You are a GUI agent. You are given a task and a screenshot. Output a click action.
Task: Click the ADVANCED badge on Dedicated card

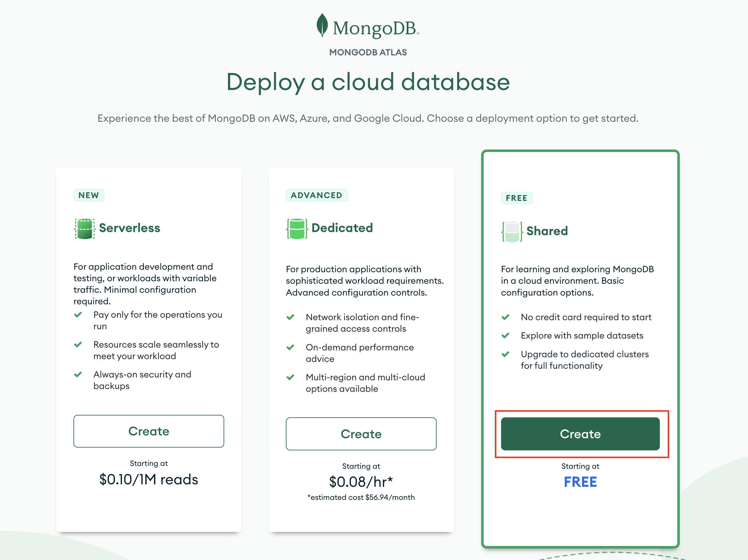point(316,195)
